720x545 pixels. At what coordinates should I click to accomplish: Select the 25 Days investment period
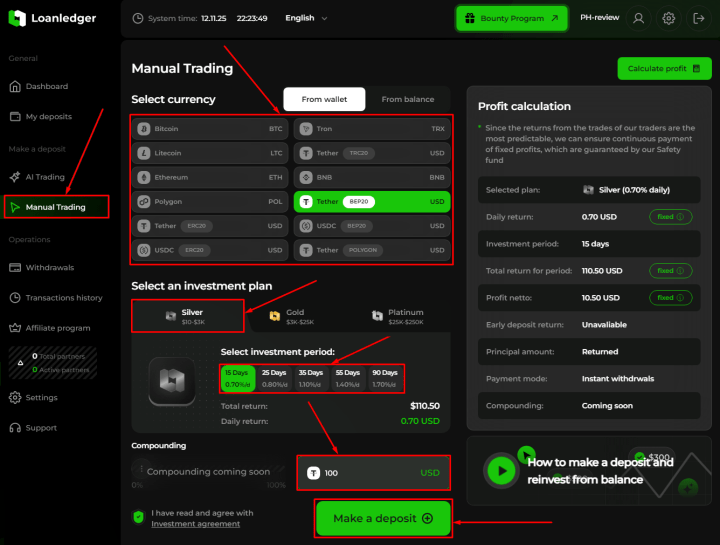coord(273,378)
